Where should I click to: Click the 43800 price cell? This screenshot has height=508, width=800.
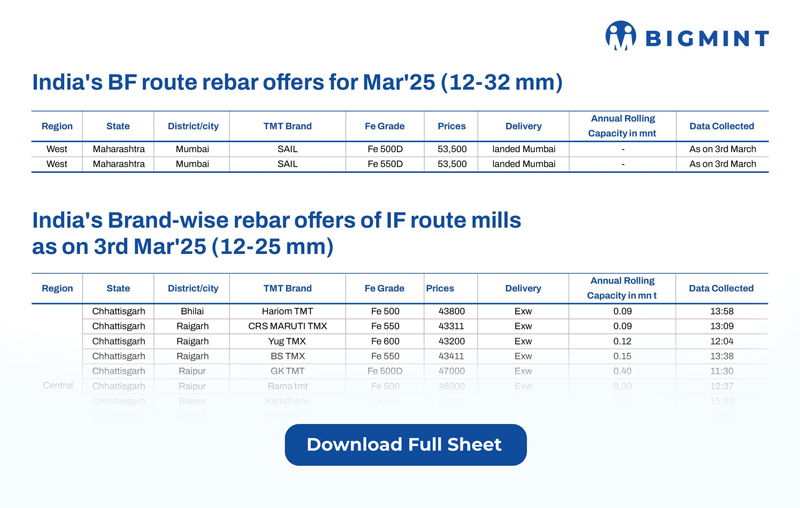tap(452, 311)
